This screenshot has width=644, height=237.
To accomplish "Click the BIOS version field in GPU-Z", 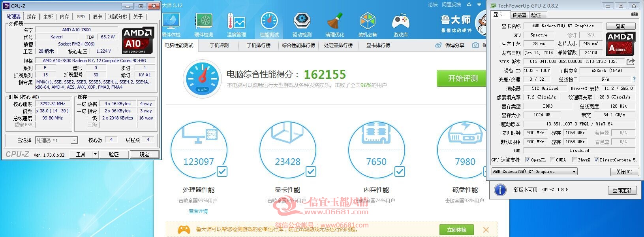I will pyautogui.click(x=574, y=62).
